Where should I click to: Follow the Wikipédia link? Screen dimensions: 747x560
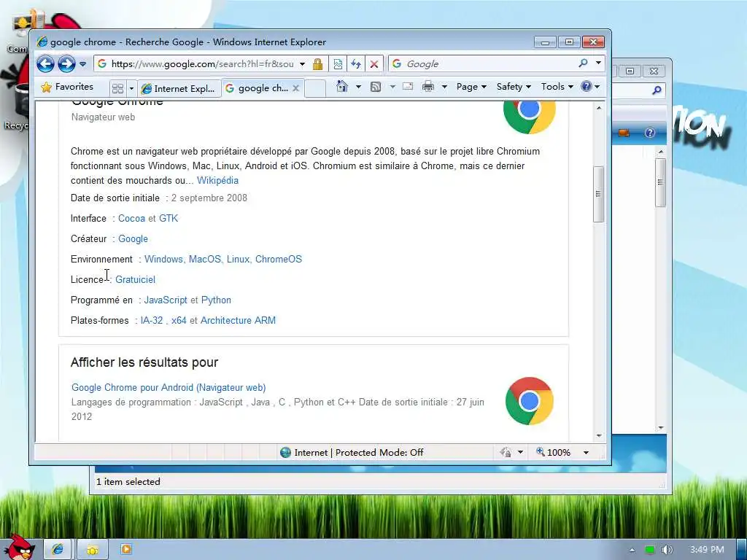(x=217, y=181)
